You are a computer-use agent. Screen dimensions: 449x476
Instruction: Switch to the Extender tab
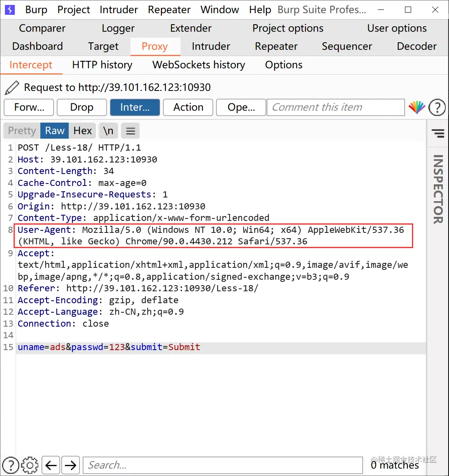tap(191, 28)
